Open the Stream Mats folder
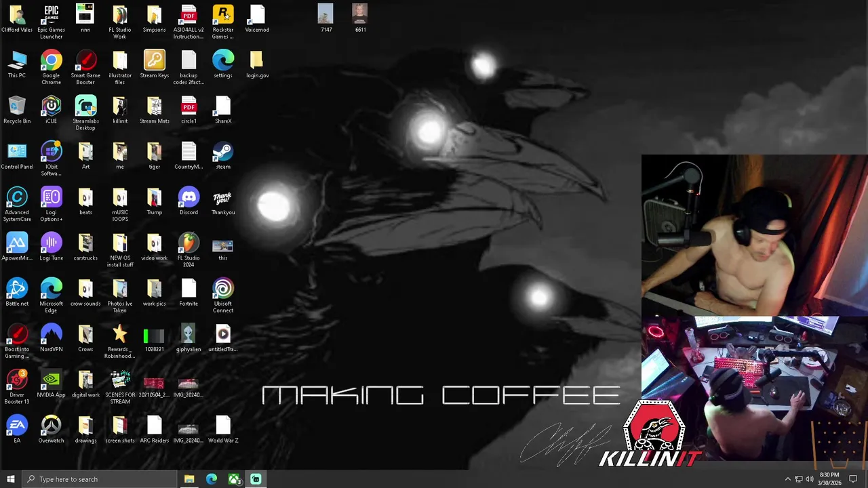 tap(154, 110)
